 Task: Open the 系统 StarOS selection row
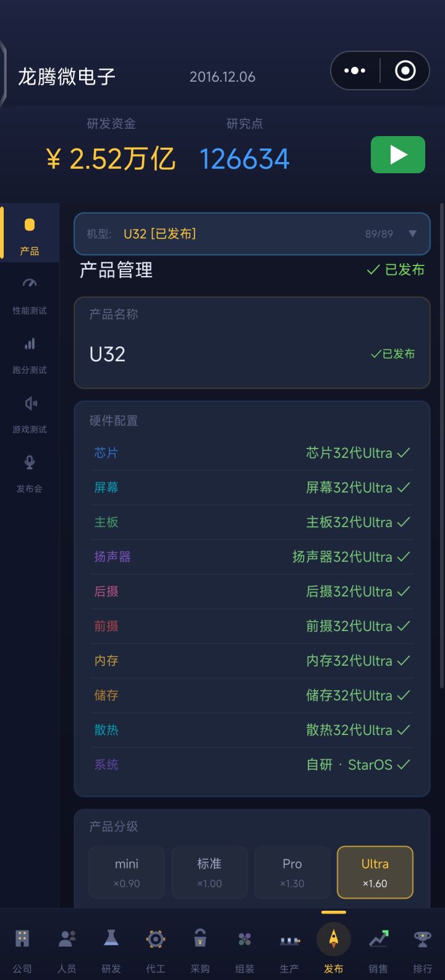[x=252, y=765]
